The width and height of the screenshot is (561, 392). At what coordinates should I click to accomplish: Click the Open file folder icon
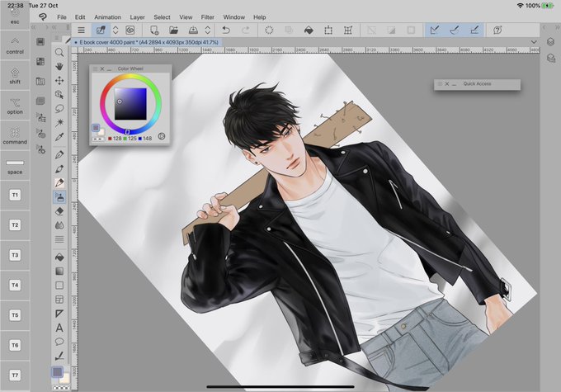pos(174,30)
